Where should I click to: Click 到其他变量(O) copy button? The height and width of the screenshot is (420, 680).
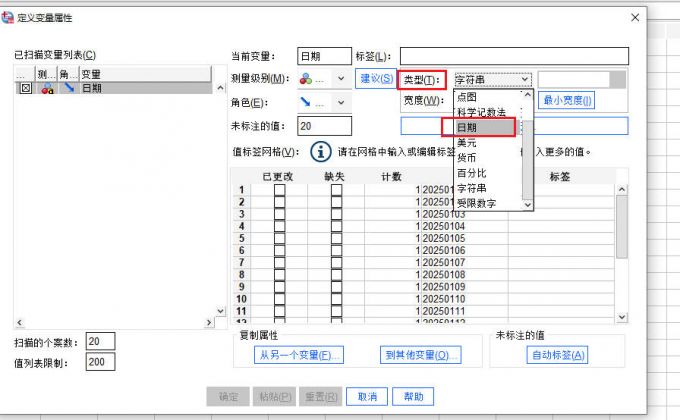pos(421,355)
